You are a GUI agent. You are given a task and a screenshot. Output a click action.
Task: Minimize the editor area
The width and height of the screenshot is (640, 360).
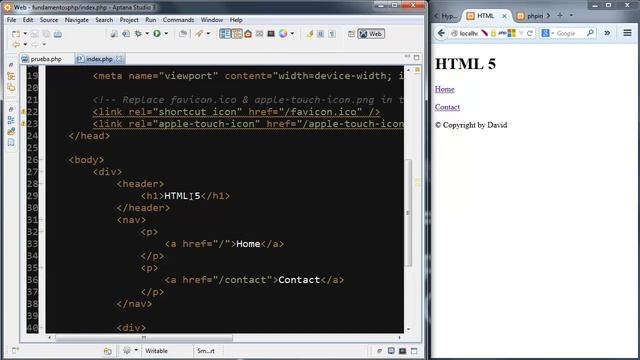[407, 57]
